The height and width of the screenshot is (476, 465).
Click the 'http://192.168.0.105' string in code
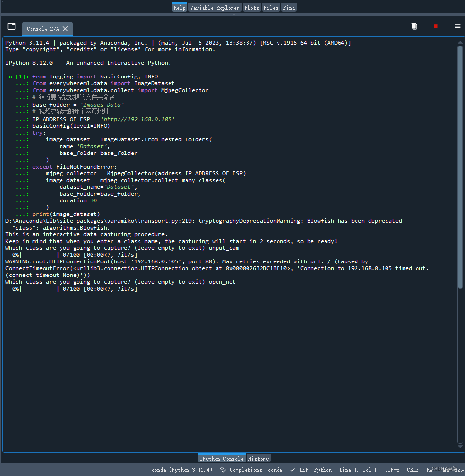(x=138, y=119)
